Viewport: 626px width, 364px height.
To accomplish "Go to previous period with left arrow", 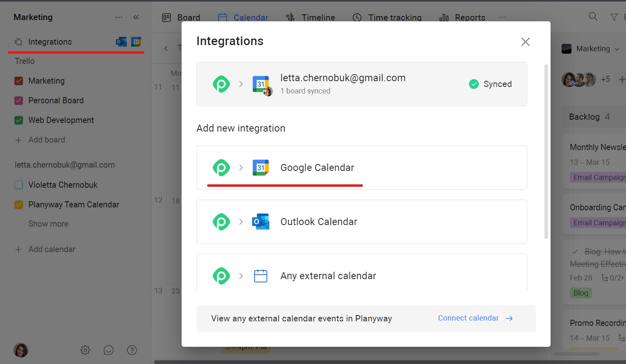I will [166, 48].
